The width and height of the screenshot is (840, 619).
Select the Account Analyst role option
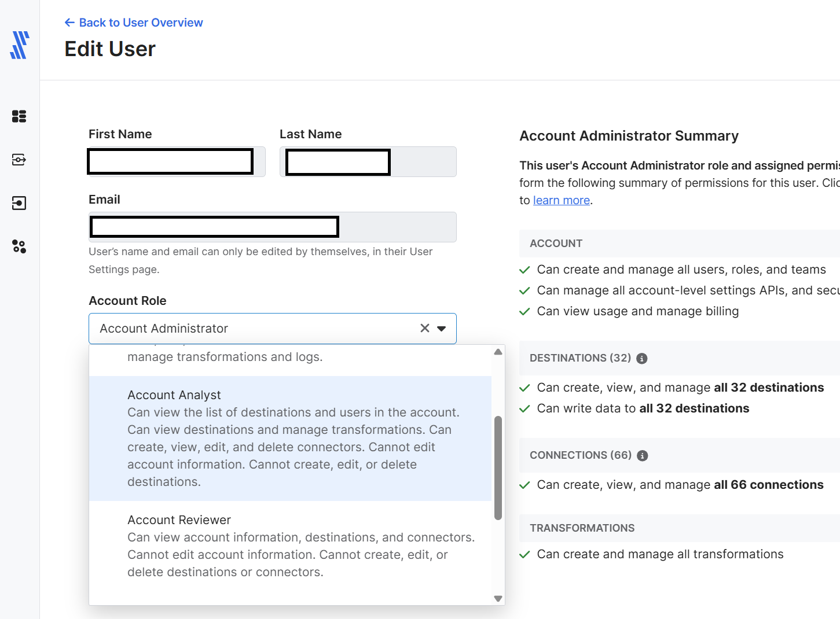(289, 438)
